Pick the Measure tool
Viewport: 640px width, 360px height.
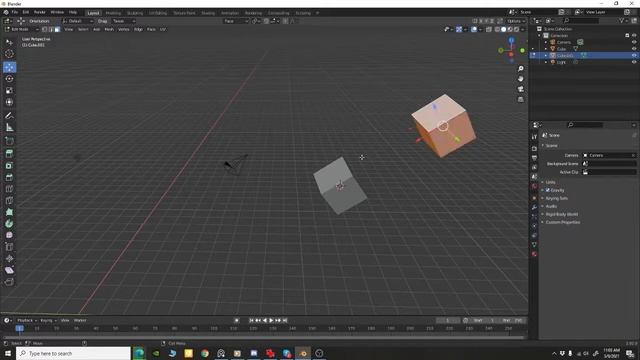(x=9, y=128)
